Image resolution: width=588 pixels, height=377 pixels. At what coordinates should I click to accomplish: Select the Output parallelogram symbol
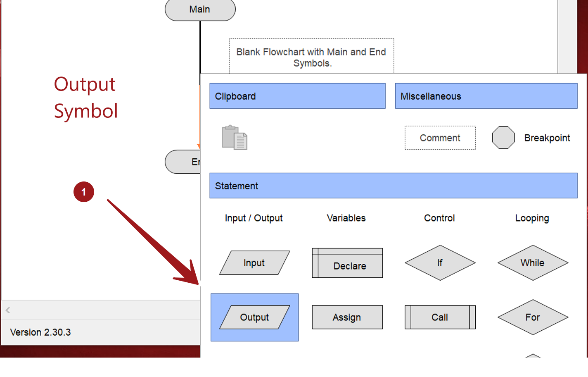click(x=254, y=317)
